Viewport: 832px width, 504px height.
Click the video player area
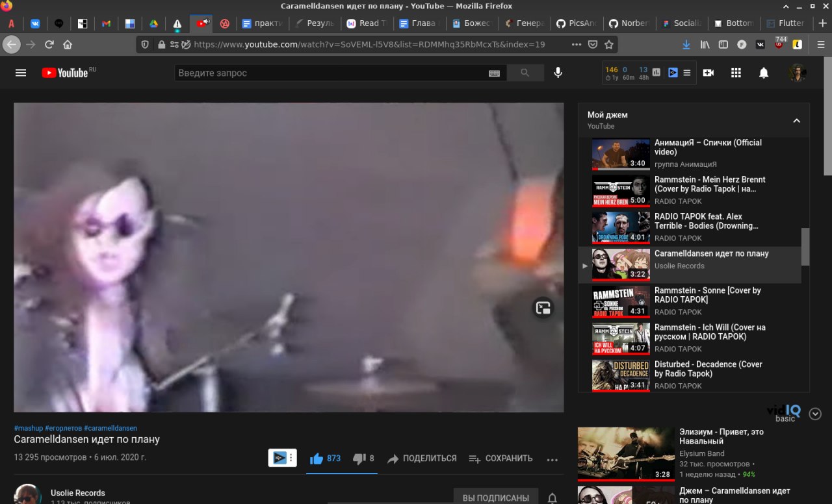(x=289, y=257)
